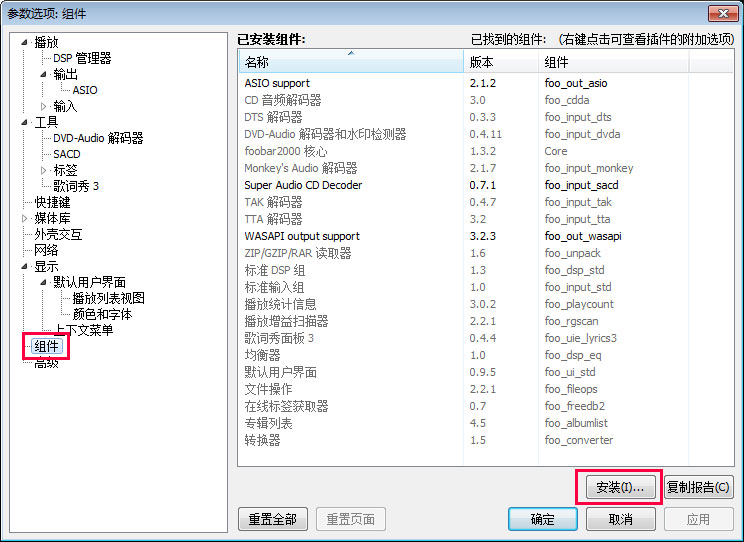
Task: Select the 专辑列表 row
Action: tap(486, 423)
